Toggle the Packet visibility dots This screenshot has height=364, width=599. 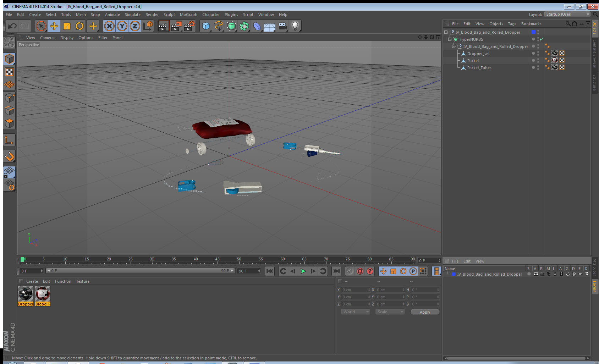point(538,60)
